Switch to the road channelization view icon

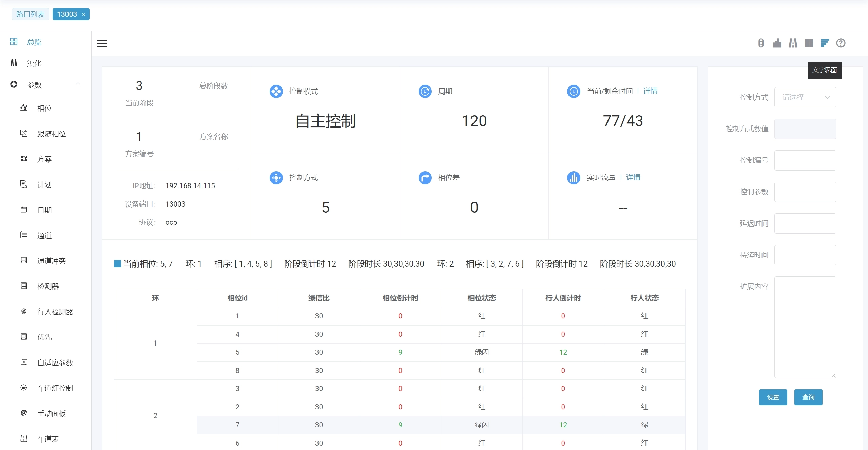tap(793, 43)
